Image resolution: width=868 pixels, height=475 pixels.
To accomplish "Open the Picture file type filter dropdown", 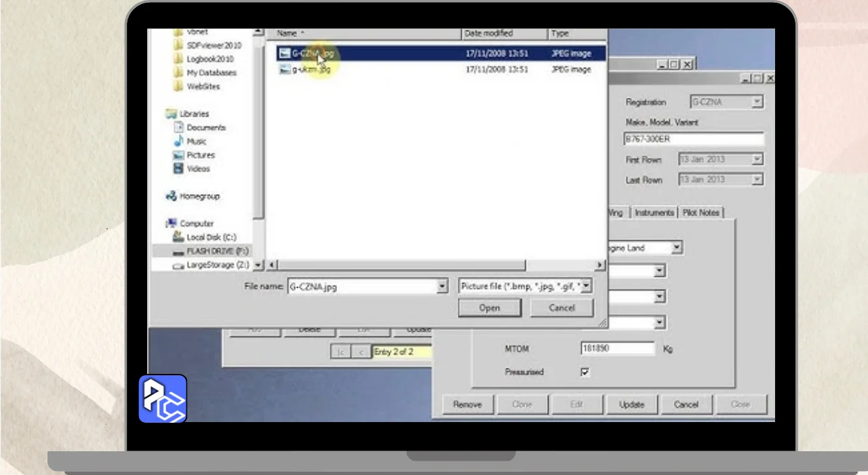I will point(587,286).
